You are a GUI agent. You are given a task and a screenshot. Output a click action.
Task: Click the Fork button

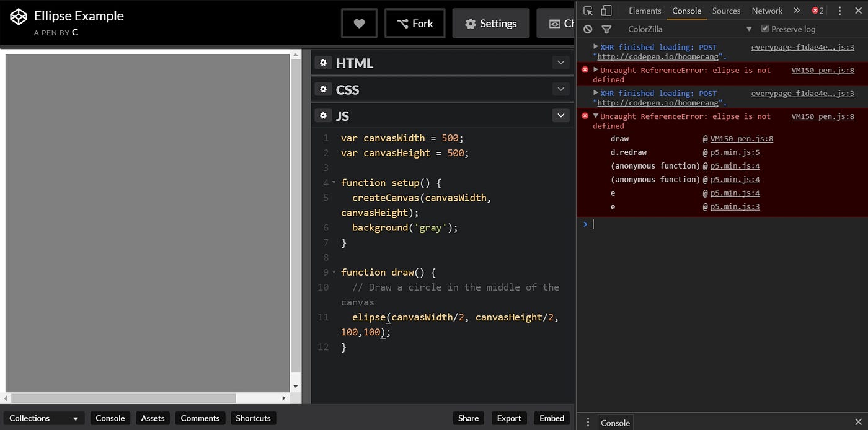point(415,23)
